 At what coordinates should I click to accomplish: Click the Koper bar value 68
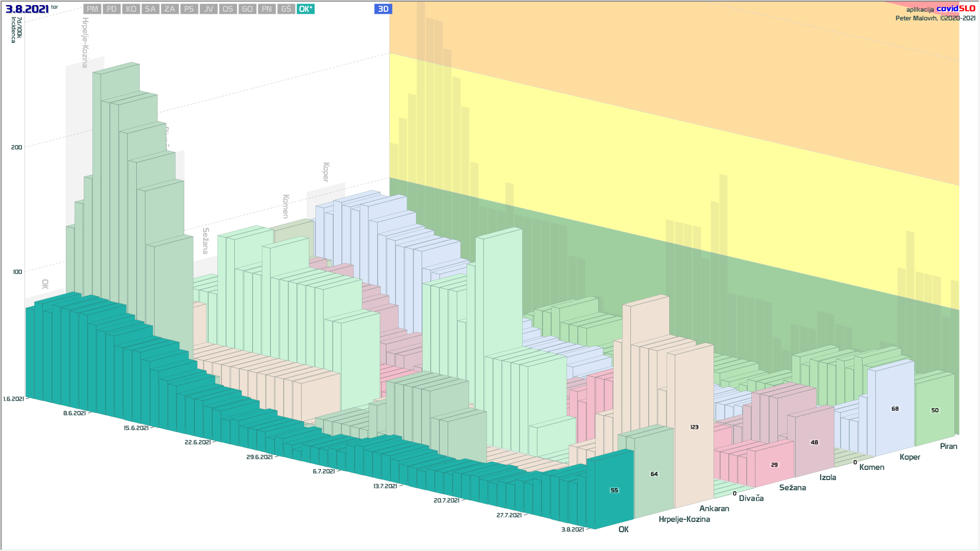[x=895, y=409]
